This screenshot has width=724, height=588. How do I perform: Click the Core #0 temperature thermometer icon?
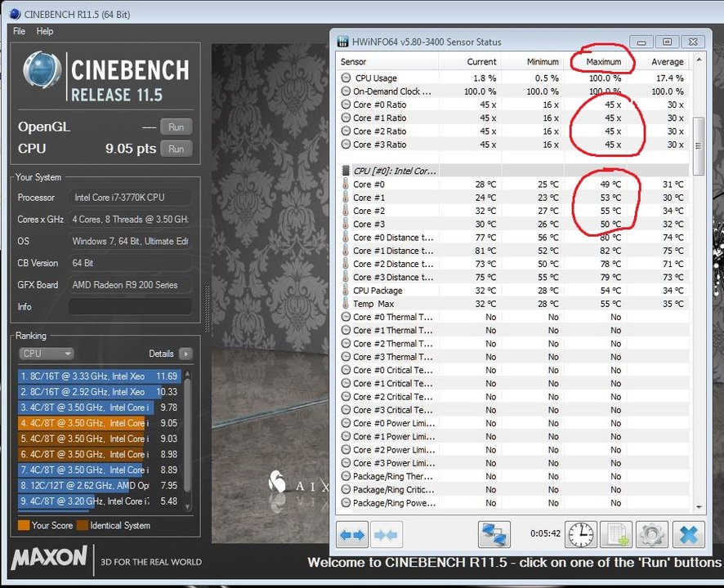pyautogui.click(x=346, y=184)
